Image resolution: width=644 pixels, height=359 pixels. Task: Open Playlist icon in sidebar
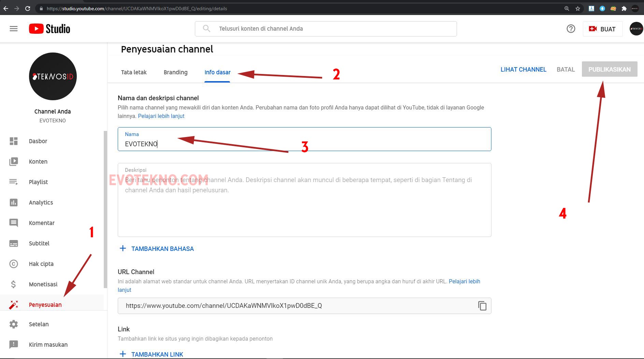pos(14,182)
